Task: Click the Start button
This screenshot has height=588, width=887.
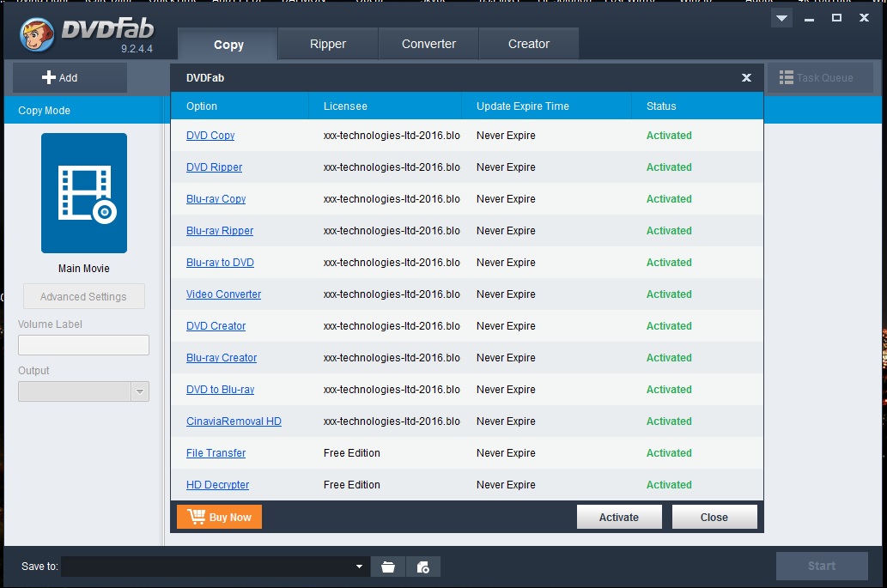Action: pos(822,566)
